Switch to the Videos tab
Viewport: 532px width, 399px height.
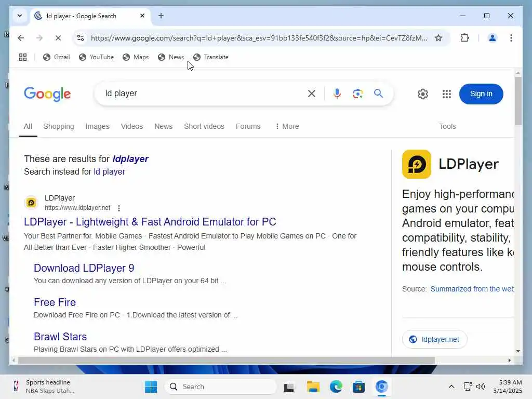pyautogui.click(x=132, y=127)
